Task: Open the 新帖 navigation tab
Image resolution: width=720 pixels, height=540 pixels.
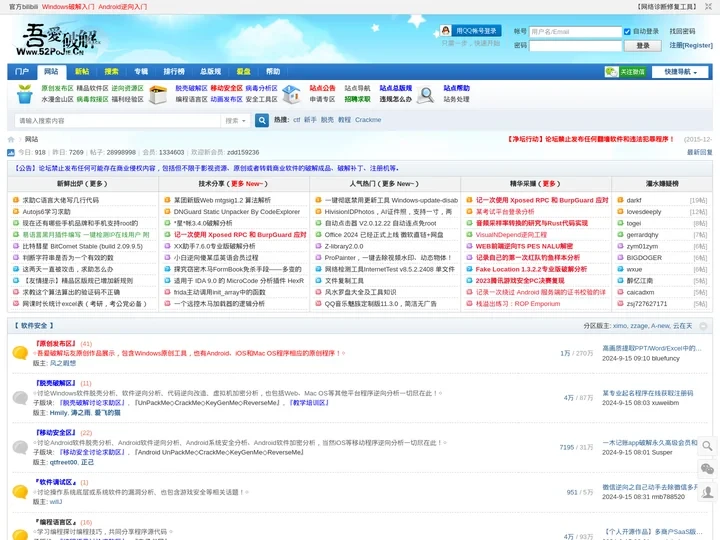Action: pos(82,72)
